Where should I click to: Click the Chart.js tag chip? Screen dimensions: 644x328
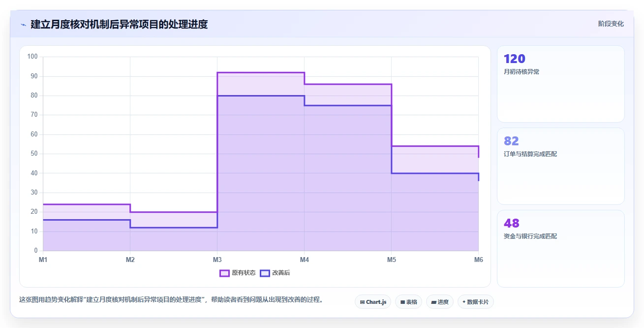pos(373,302)
